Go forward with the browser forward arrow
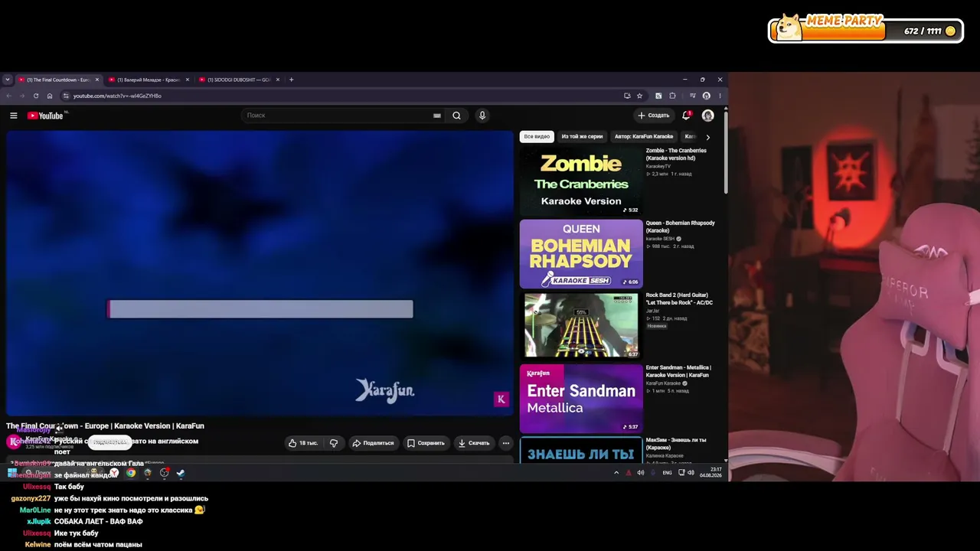 pos(21,96)
